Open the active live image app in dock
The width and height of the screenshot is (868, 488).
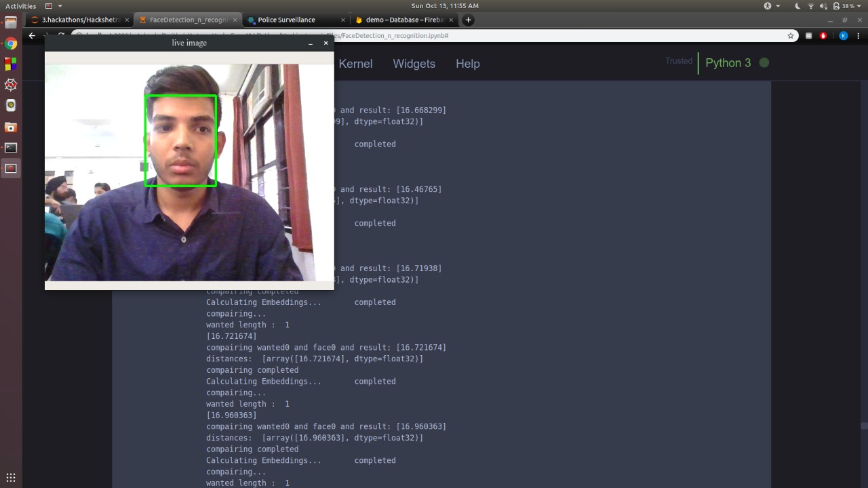pyautogui.click(x=11, y=168)
